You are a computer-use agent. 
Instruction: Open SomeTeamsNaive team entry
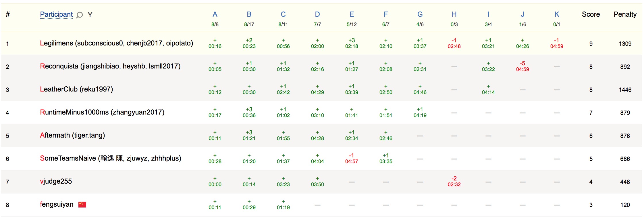(111, 158)
